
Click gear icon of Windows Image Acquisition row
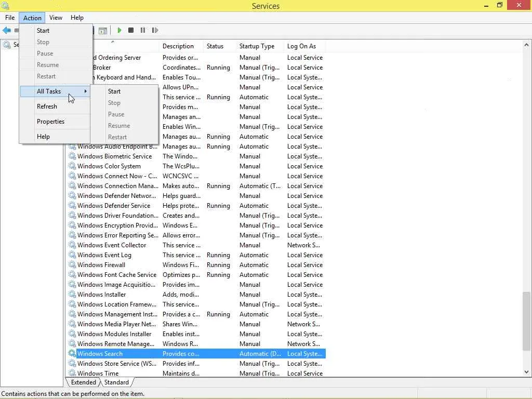coord(72,285)
